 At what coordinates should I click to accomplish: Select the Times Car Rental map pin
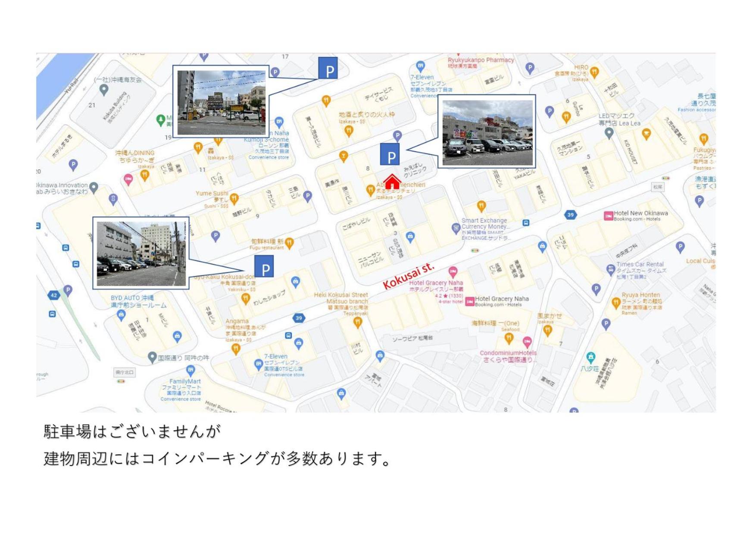(610, 270)
